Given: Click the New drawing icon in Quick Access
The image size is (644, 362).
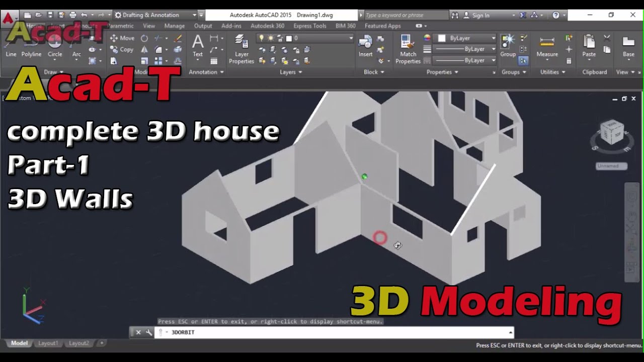Looking at the screenshot, I should tap(28, 15).
